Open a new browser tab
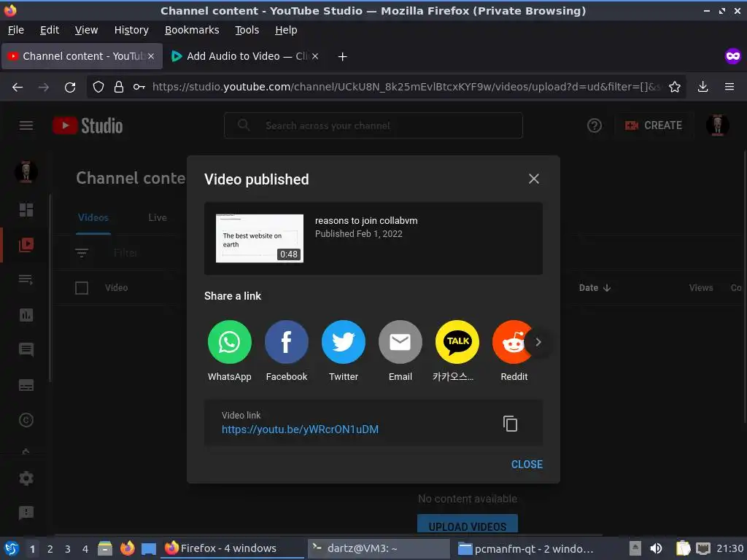This screenshot has height=560, width=747. (x=342, y=56)
